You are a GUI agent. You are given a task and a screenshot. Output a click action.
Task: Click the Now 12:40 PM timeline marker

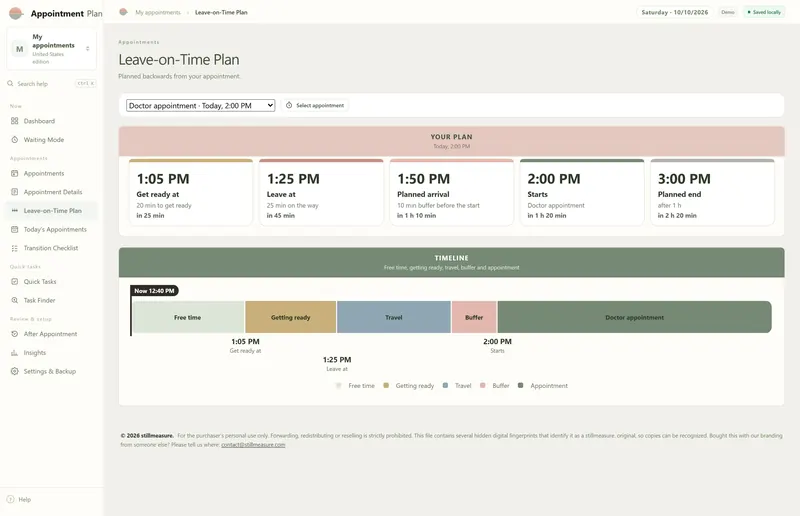click(x=154, y=290)
